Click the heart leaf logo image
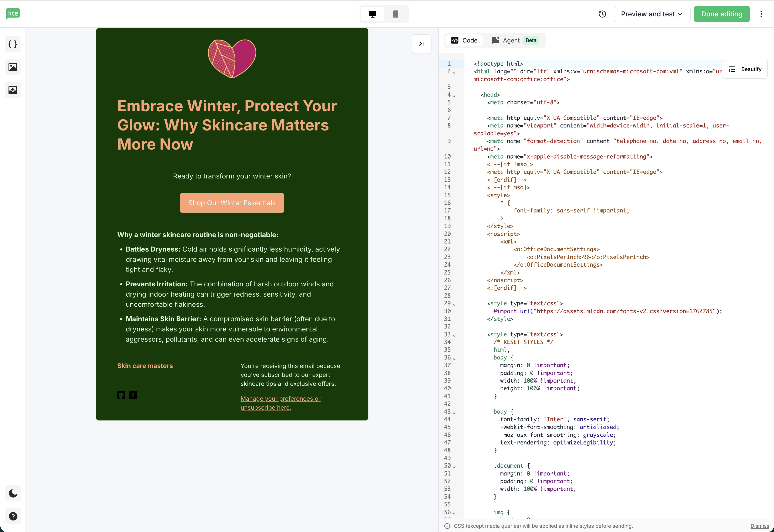Screen dimensions: 774x532 [x=232, y=59]
